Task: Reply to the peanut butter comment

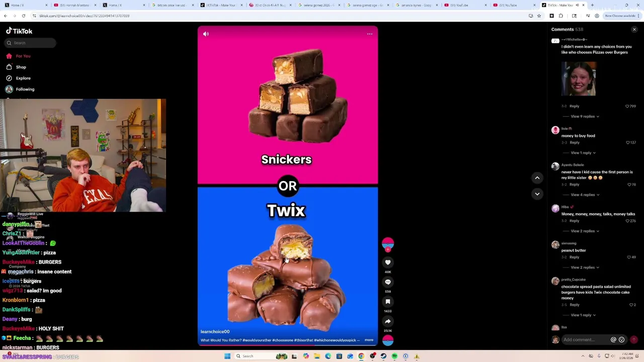Action: coord(574,257)
